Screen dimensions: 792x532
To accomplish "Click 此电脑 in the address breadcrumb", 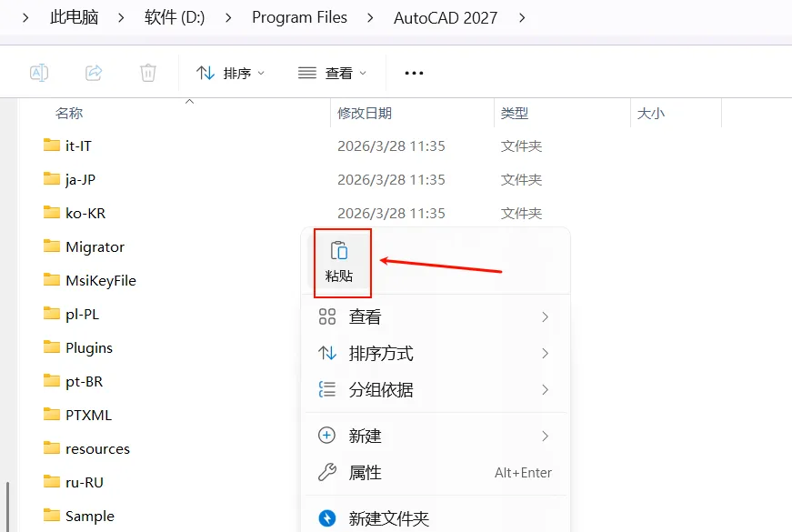I will 75,17.
